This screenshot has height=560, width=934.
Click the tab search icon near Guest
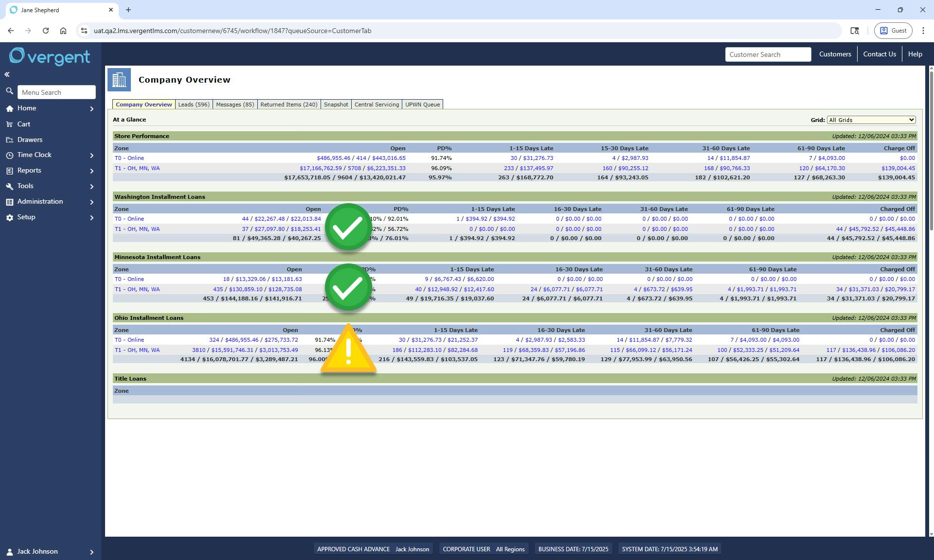click(x=855, y=31)
